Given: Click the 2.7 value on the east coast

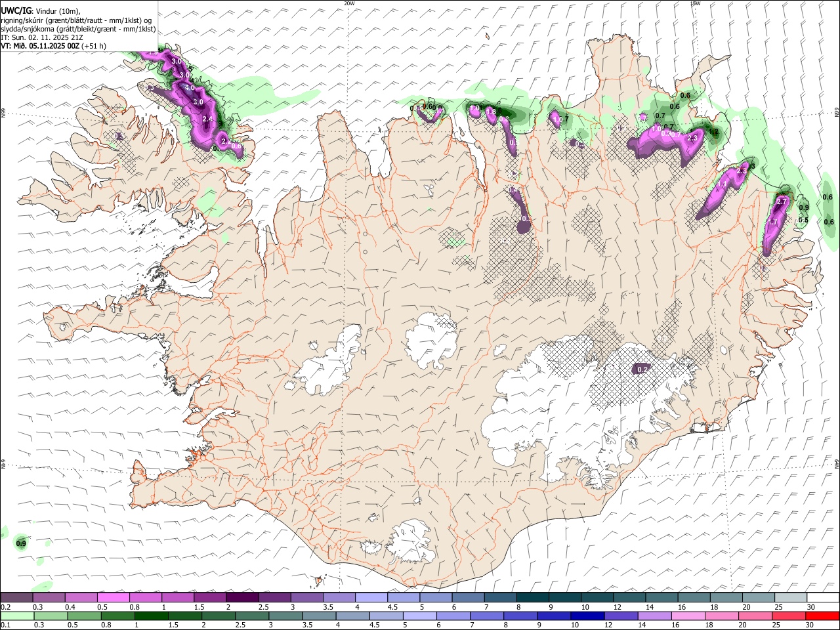Looking at the screenshot, I should coord(782,202).
